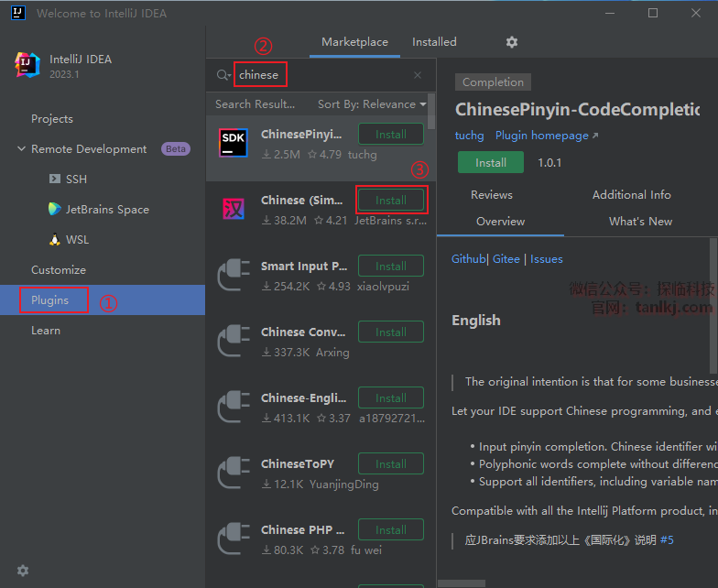The height and width of the screenshot is (588, 718).
Task: Click the Search Results label
Action: pyautogui.click(x=255, y=104)
